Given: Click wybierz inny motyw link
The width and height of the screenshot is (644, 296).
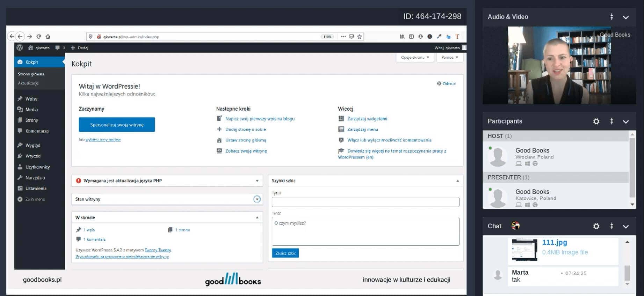Looking at the screenshot, I should (x=103, y=140).
